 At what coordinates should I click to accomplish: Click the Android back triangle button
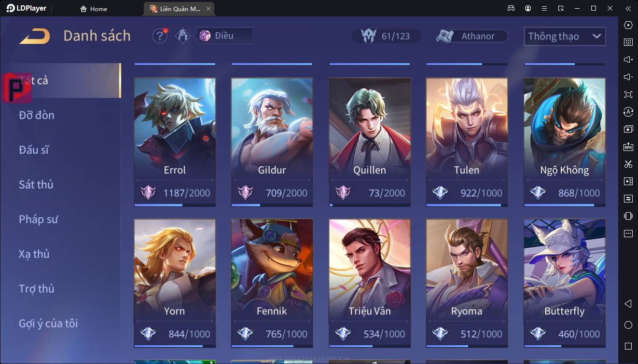click(x=628, y=304)
